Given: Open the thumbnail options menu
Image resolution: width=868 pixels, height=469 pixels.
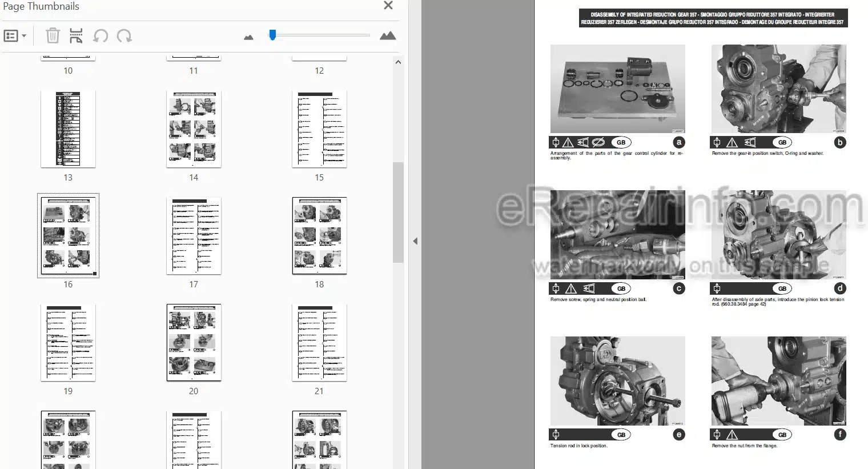Looking at the screenshot, I should pyautogui.click(x=15, y=36).
